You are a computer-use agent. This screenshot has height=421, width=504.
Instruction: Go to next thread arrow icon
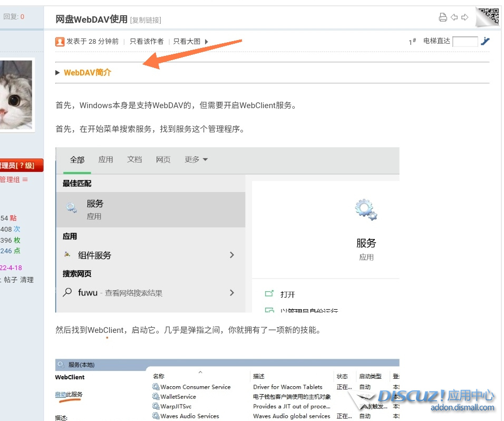pyautogui.click(x=465, y=17)
